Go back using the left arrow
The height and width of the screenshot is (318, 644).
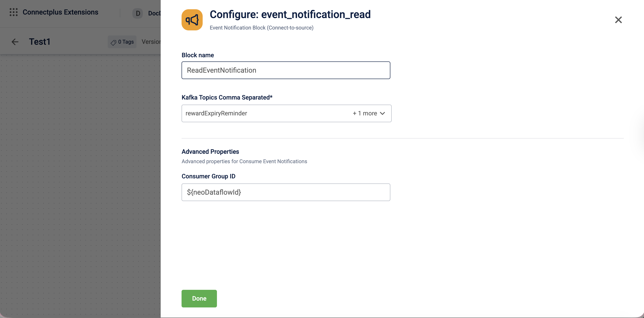(15, 42)
